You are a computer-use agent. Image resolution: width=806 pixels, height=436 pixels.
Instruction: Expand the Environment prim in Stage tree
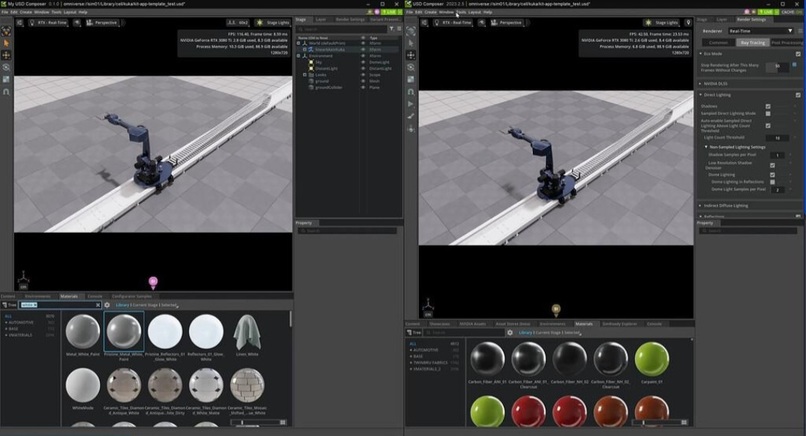click(x=299, y=56)
